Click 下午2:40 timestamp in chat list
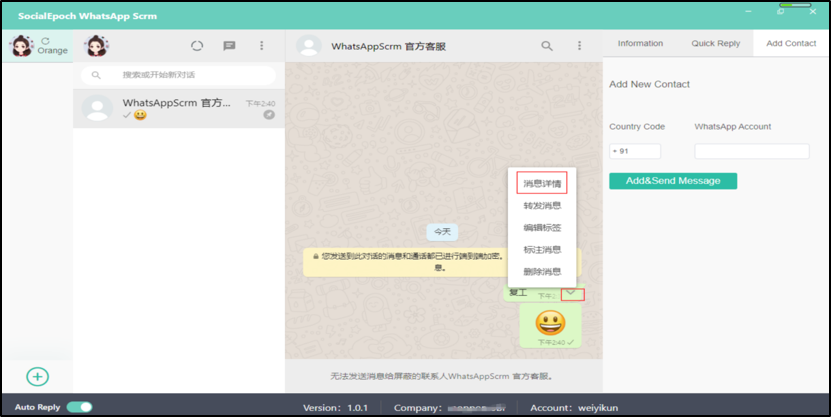831x417 pixels. [x=260, y=104]
